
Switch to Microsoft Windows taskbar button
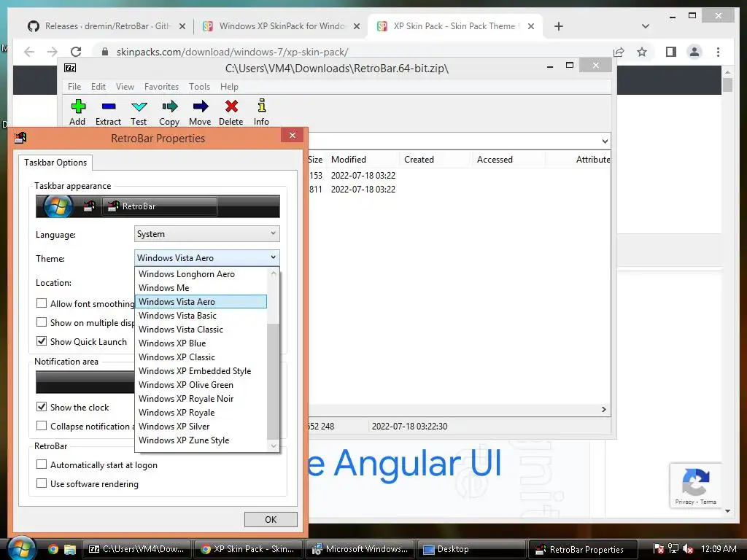tap(360, 549)
